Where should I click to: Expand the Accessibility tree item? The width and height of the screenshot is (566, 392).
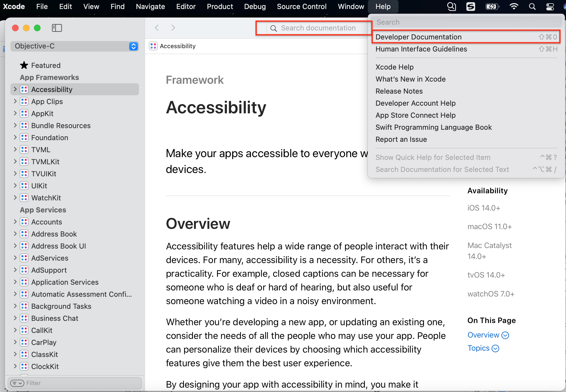15,89
